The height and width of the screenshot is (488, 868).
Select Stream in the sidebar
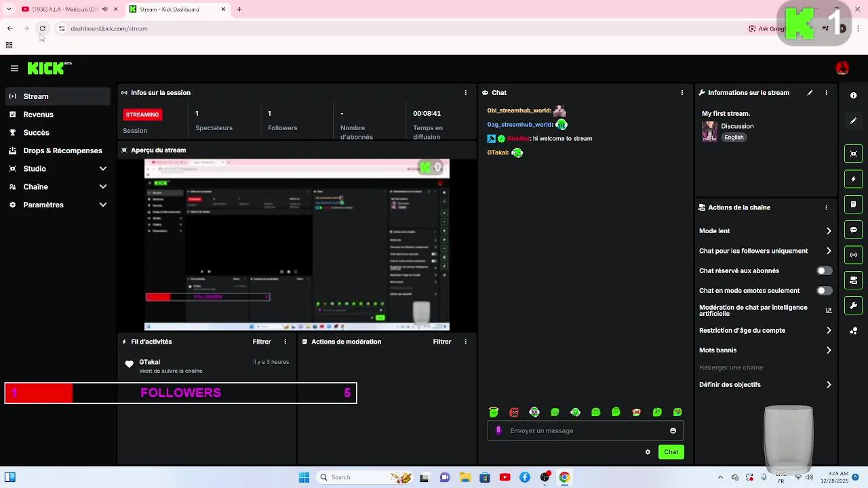57,96
